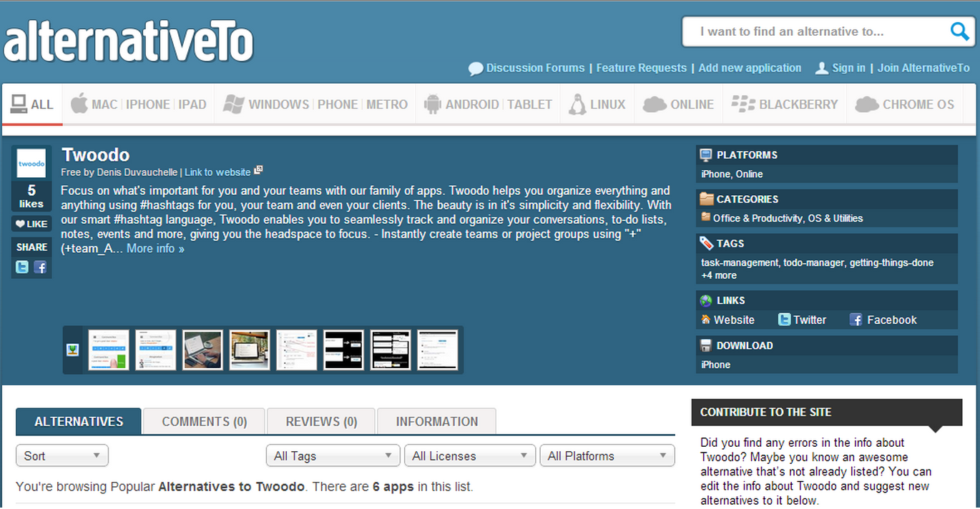Click the search magnifier icon

[959, 31]
